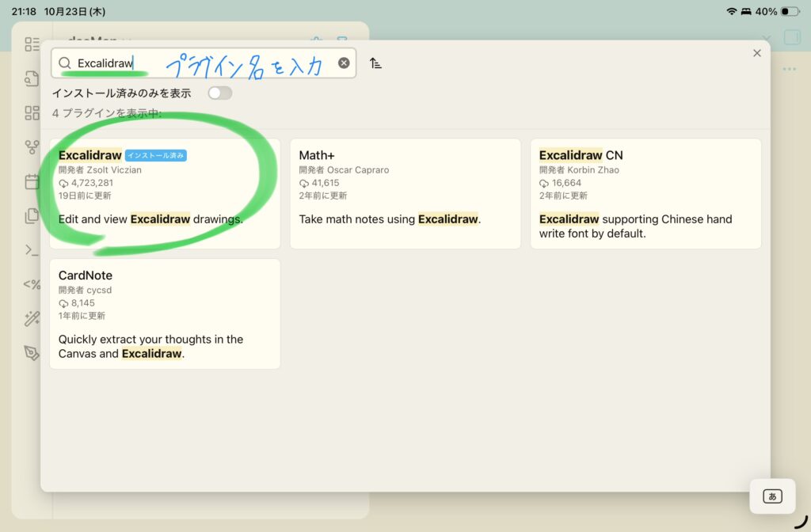Click the Excalidraw pen nib ribbon icon
This screenshot has width=811, height=532.
32,353
